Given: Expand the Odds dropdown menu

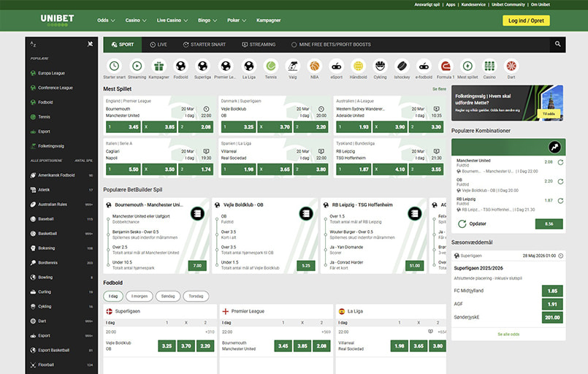Looking at the screenshot, I should pyautogui.click(x=106, y=20).
